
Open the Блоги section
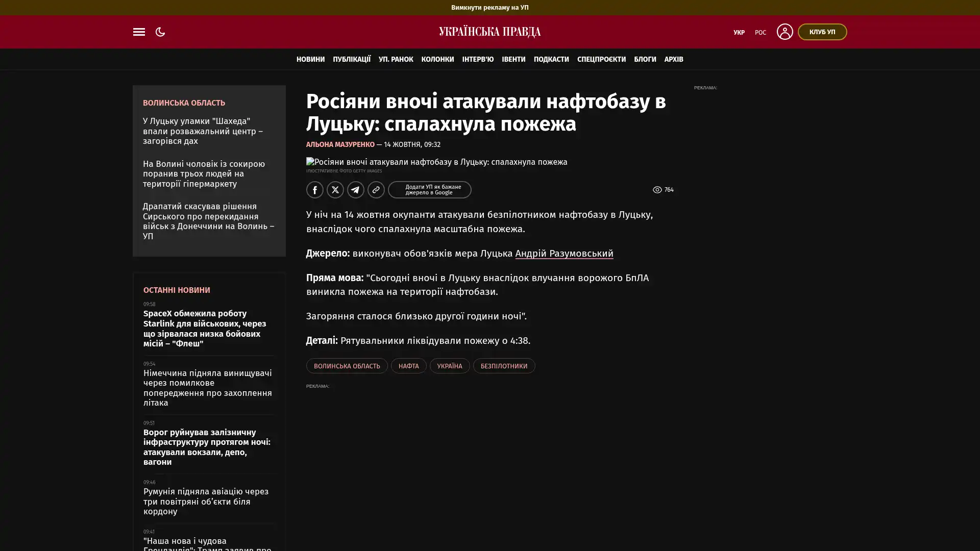pyautogui.click(x=645, y=59)
